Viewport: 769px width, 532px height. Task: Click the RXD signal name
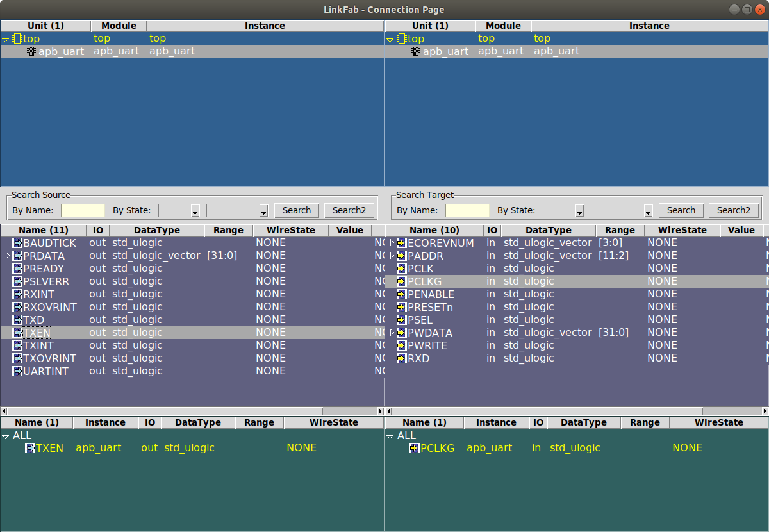418,358
